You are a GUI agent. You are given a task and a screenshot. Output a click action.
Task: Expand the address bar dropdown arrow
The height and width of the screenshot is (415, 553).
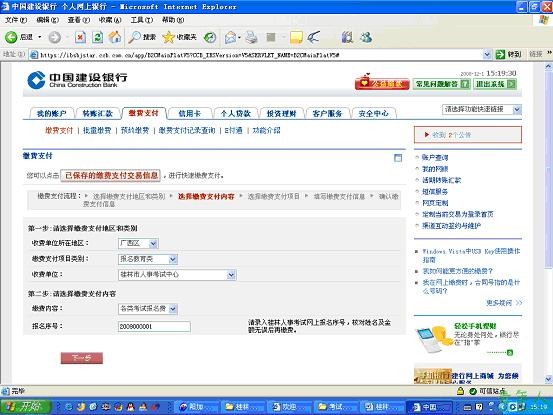487,54
